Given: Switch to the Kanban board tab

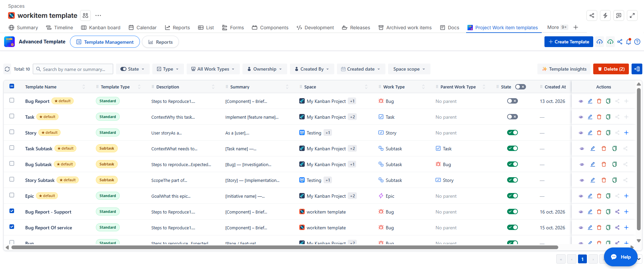Looking at the screenshot, I should pos(101,28).
